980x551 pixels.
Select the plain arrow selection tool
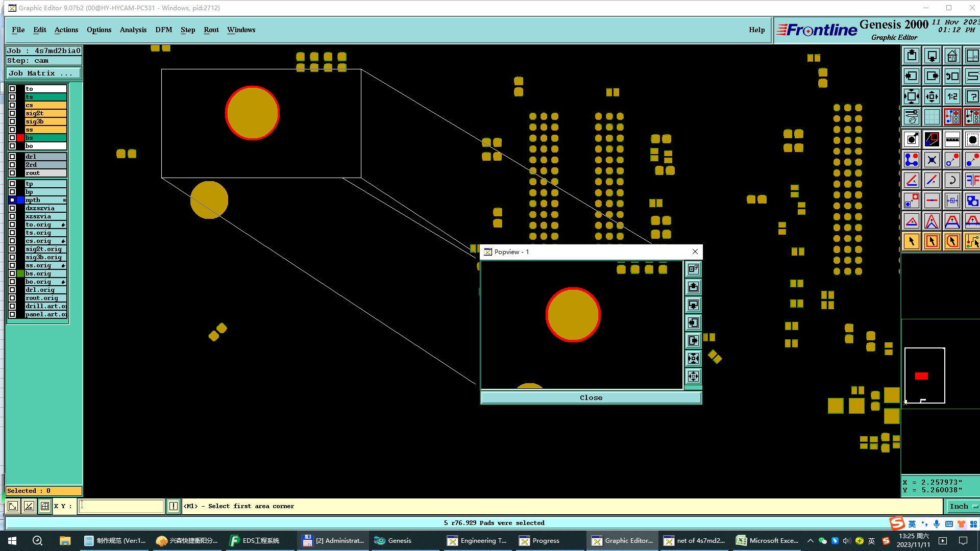click(x=912, y=241)
